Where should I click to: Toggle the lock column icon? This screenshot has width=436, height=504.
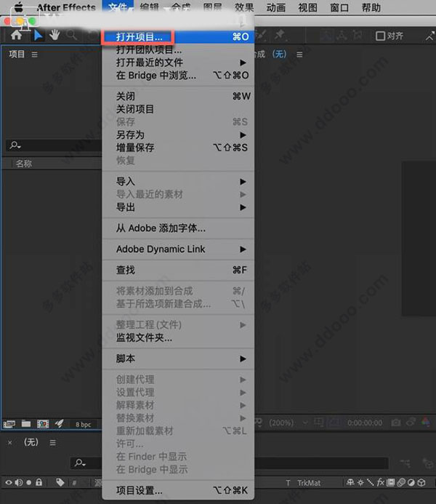(x=39, y=482)
